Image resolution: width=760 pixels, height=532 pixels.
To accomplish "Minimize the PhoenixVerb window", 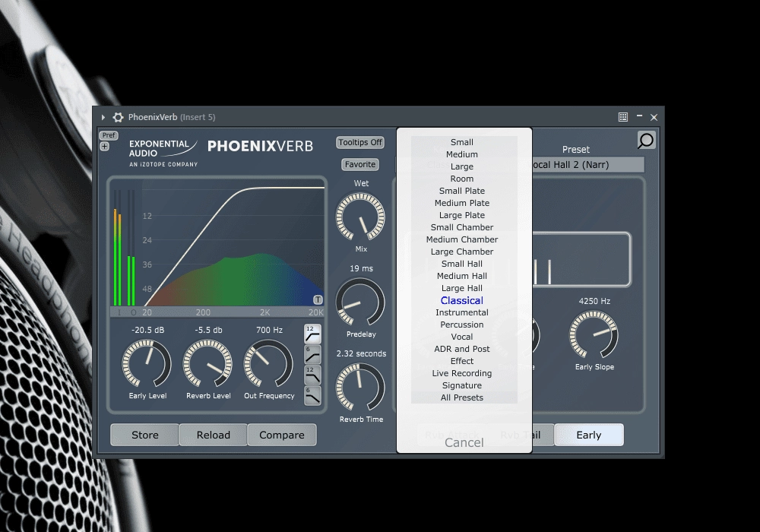I will coord(639,116).
